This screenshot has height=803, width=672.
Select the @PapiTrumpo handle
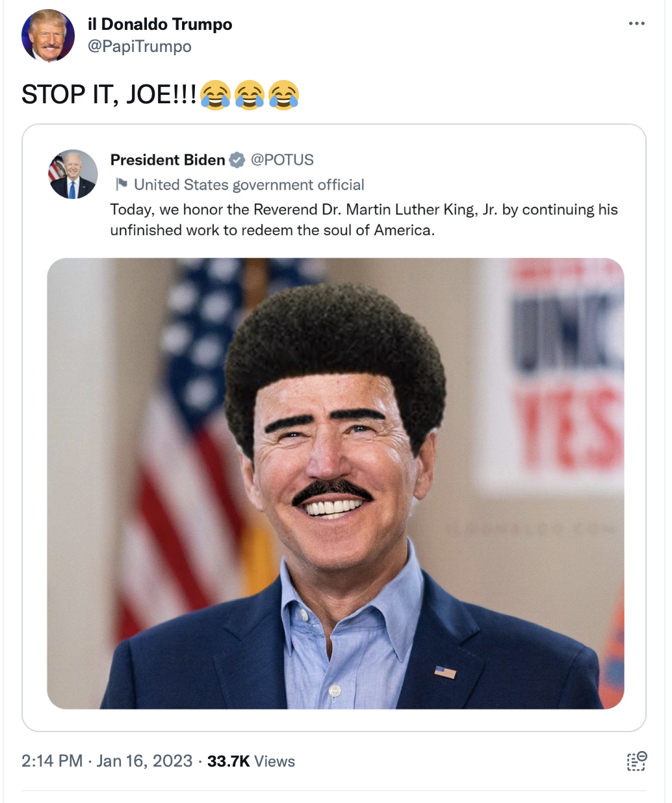tap(140, 46)
